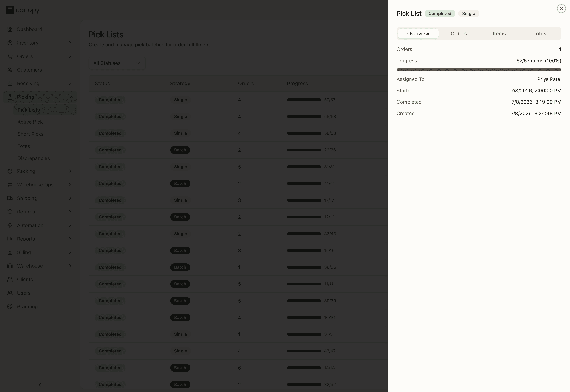570x392 pixels.
Task: Click the Packing package icon
Action: coord(10,171)
